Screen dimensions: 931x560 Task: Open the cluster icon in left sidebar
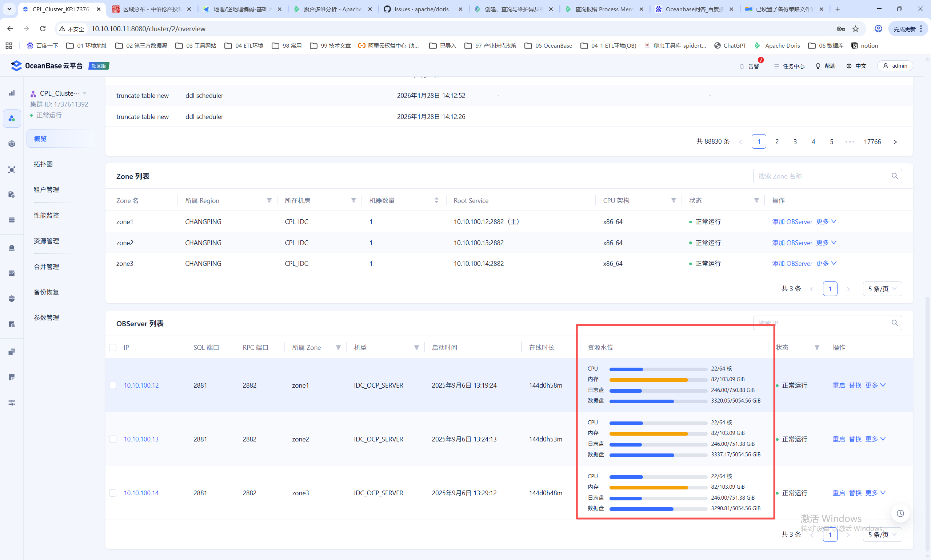(12, 119)
